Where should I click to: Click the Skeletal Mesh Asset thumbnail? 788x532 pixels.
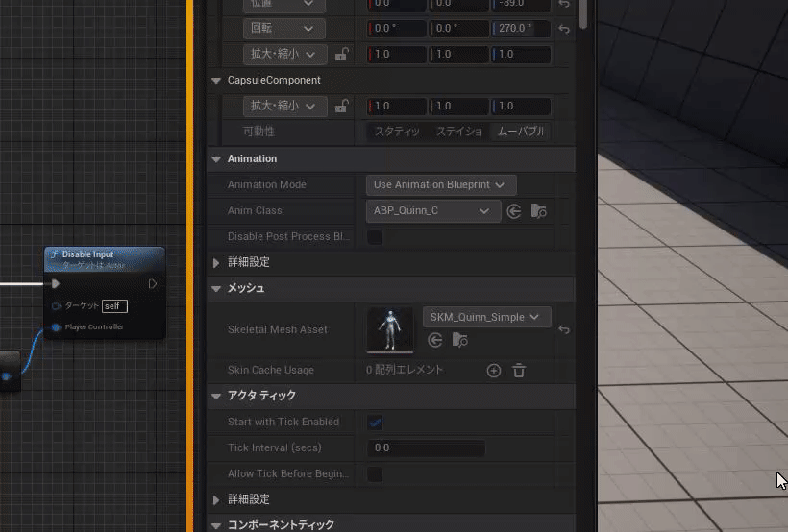pyautogui.click(x=390, y=329)
